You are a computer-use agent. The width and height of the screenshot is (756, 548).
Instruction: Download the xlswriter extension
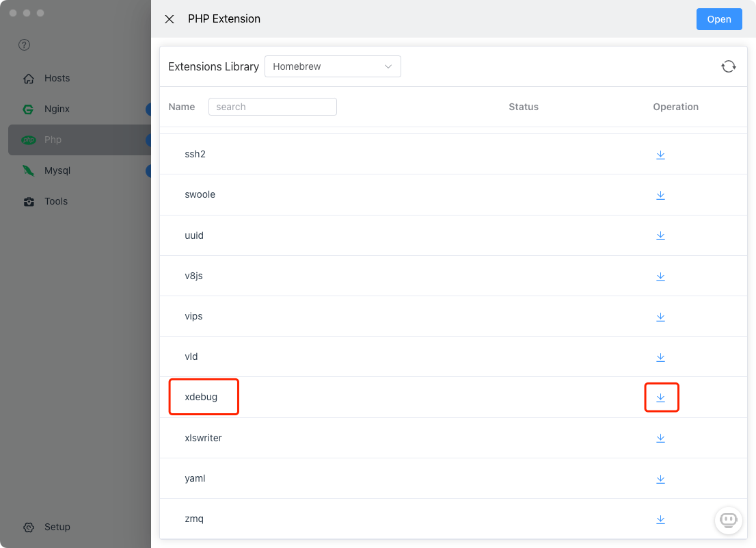(660, 439)
